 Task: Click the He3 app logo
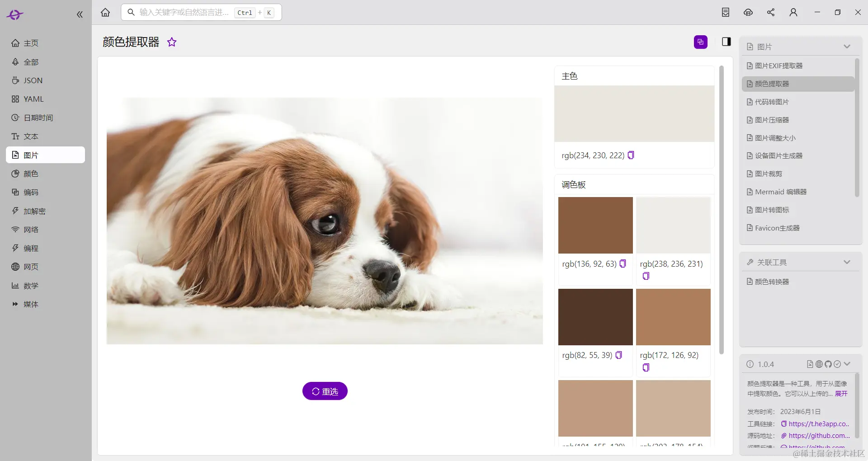pyautogui.click(x=15, y=14)
